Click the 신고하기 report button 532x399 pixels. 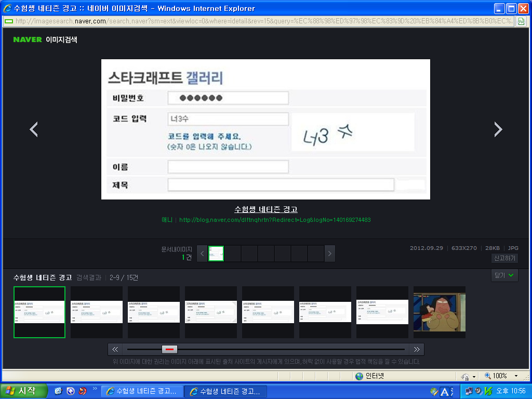(x=504, y=258)
